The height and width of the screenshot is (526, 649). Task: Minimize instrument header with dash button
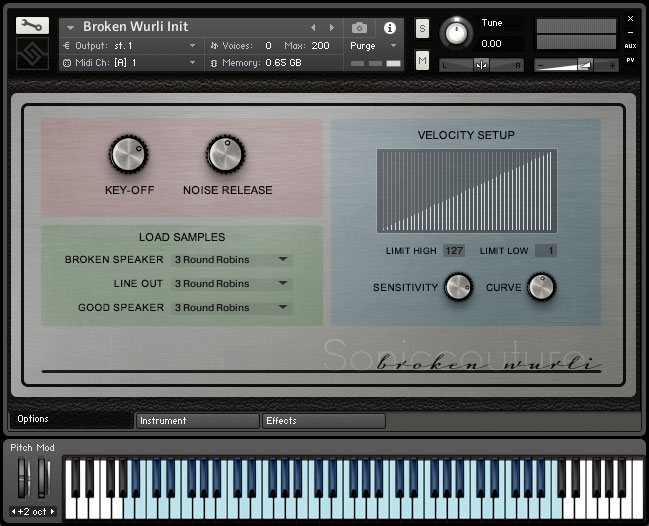(630, 32)
